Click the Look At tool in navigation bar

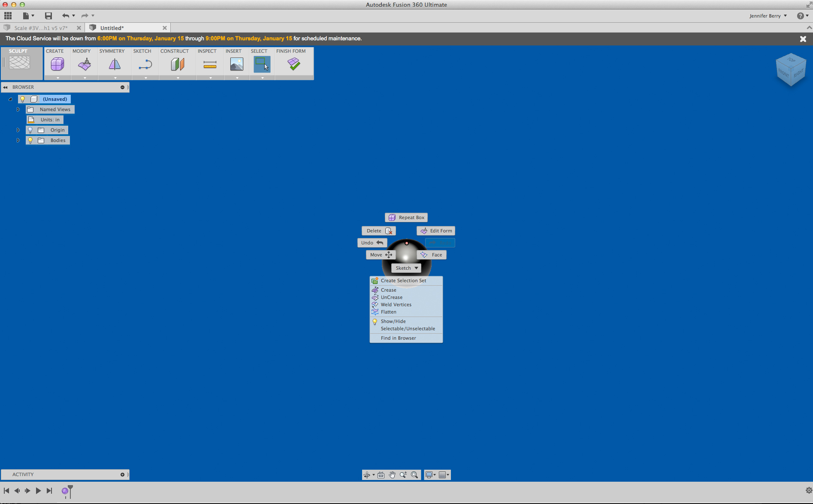coord(381,475)
